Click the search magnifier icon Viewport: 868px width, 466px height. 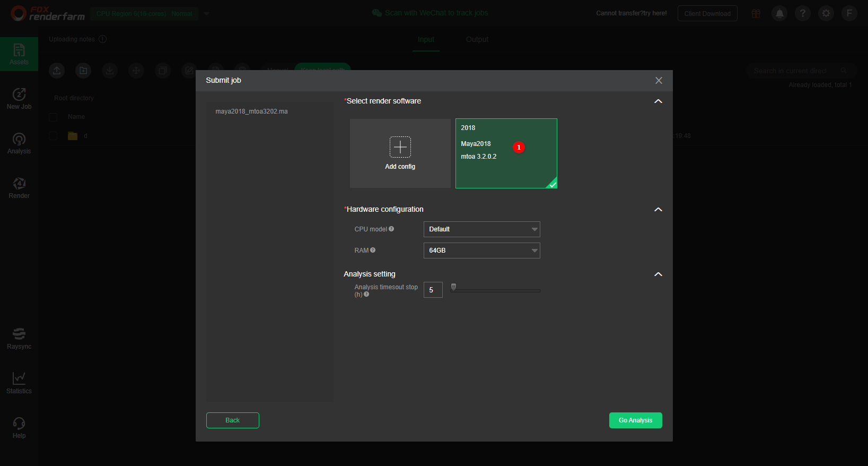(x=844, y=71)
